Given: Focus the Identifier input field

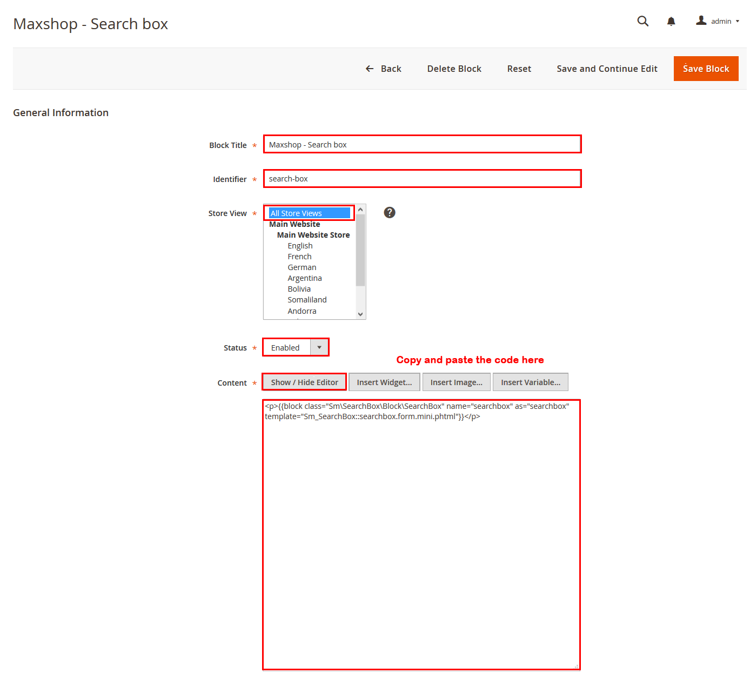Looking at the screenshot, I should click(422, 179).
